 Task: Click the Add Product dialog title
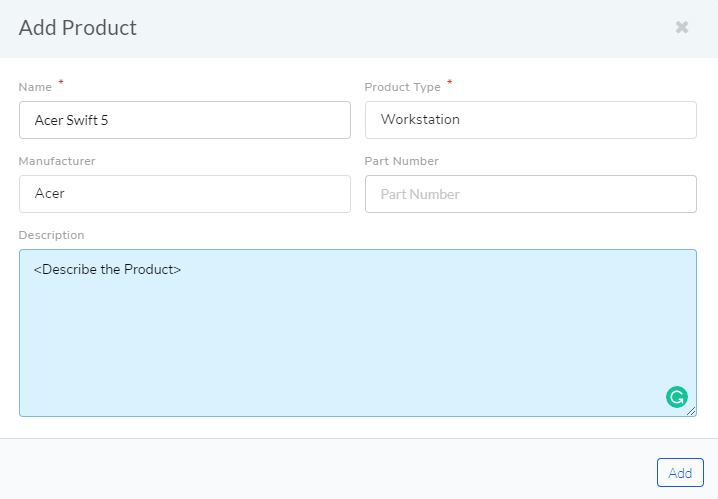tap(77, 27)
